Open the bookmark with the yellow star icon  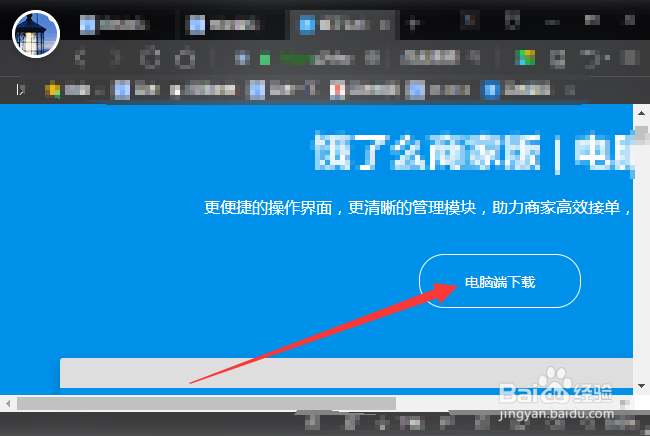[68, 90]
